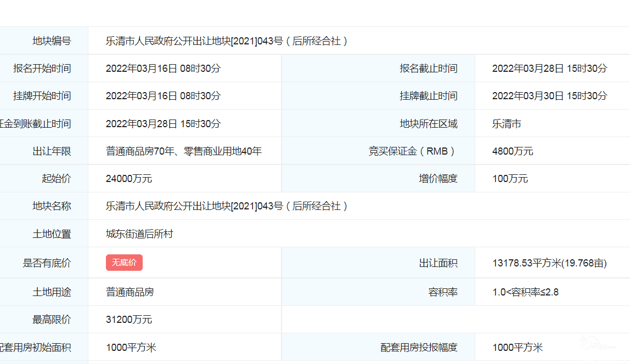Click the 31200万元 price cap value
This screenshot has width=630, height=364.
(x=129, y=320)
